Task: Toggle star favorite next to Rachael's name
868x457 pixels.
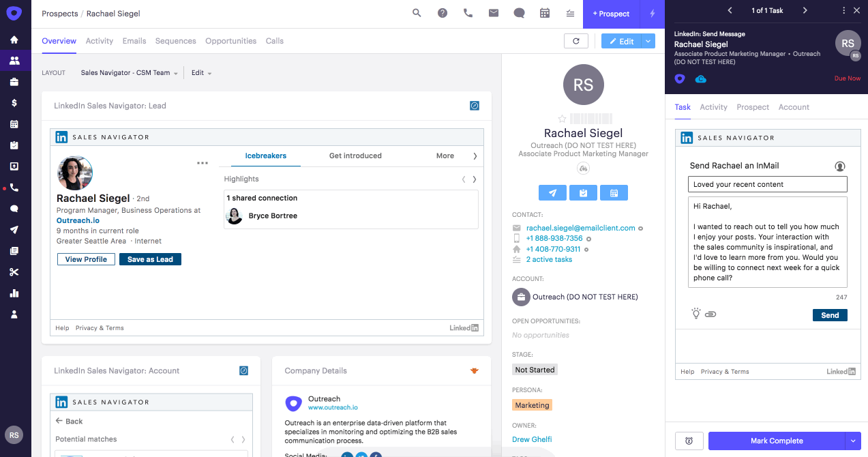Action: [562, 119]
